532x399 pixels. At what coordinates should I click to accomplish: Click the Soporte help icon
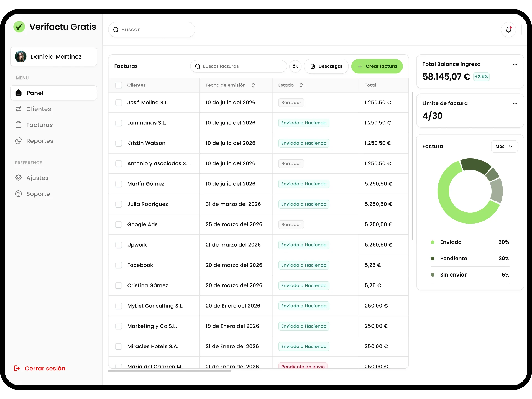(x=19, y=194)
